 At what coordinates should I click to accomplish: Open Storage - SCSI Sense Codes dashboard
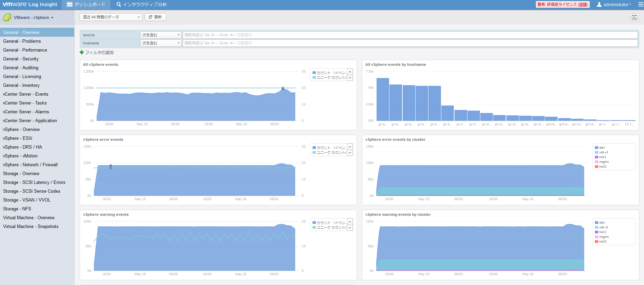[37, 191]
